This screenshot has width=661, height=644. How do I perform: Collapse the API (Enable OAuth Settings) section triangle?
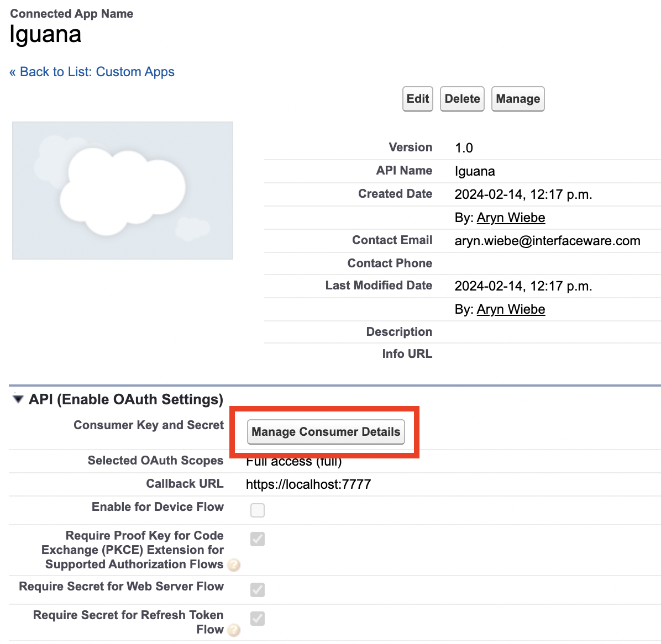18,399
